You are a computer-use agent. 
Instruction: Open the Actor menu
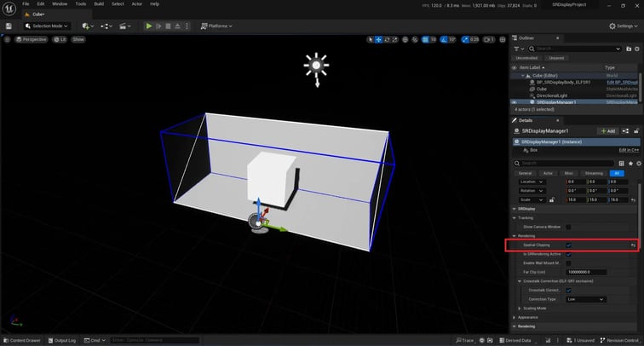(137, 3)
